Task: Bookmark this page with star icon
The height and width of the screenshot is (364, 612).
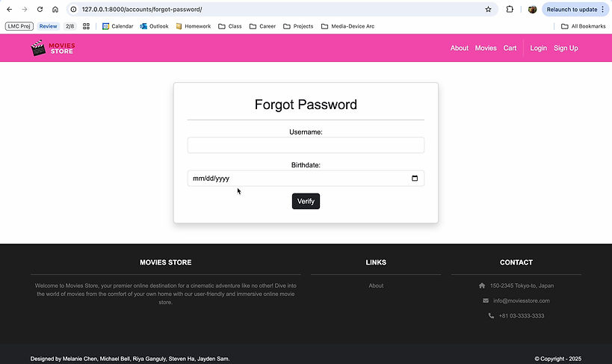Action: click(488, 9)
